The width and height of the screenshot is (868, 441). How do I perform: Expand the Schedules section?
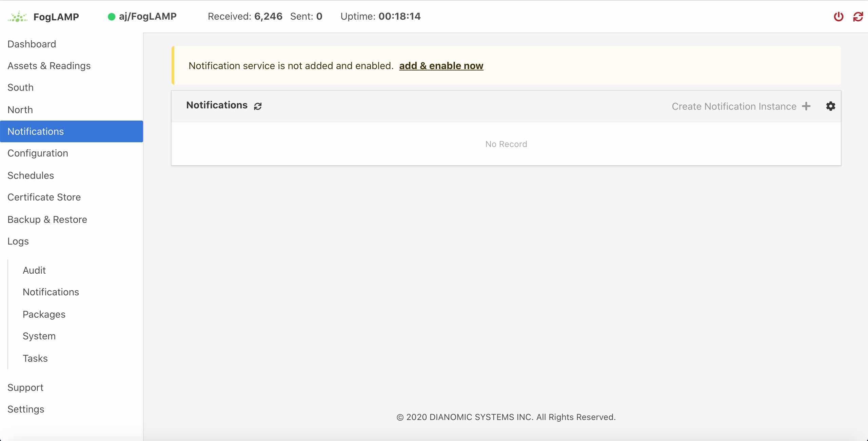tap(31, 175)
